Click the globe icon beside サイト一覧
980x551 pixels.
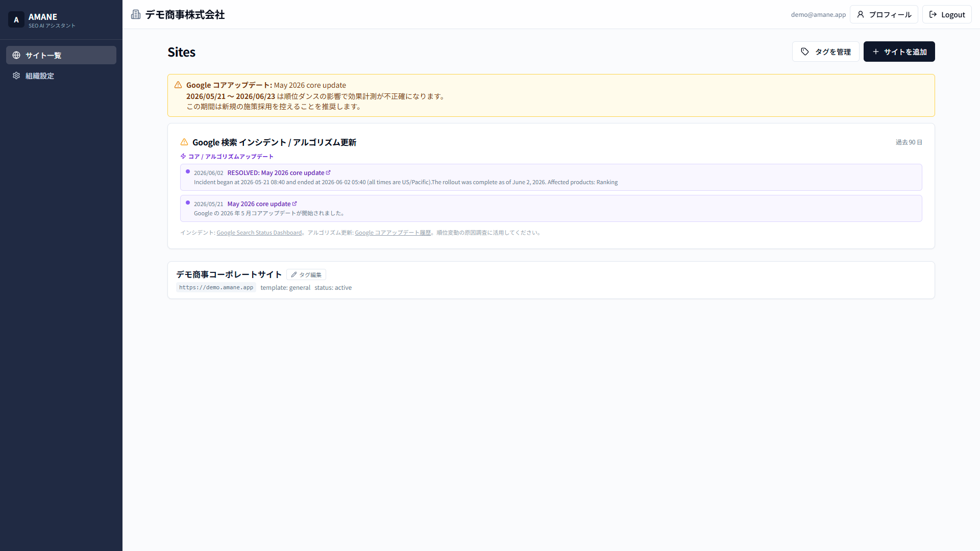16,55
